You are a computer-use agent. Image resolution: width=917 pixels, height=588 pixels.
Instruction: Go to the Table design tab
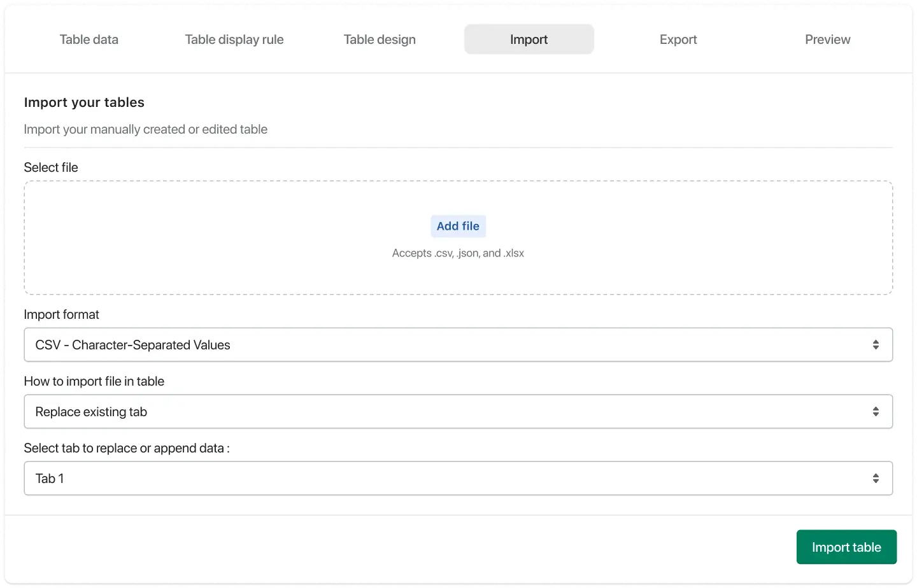tap(380, 39)
